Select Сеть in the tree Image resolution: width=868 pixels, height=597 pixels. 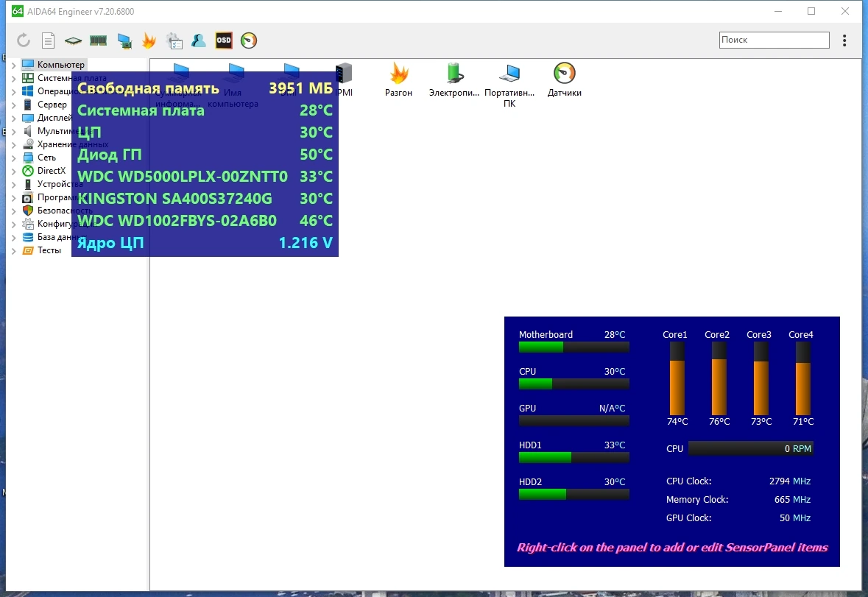click(46, 158)
